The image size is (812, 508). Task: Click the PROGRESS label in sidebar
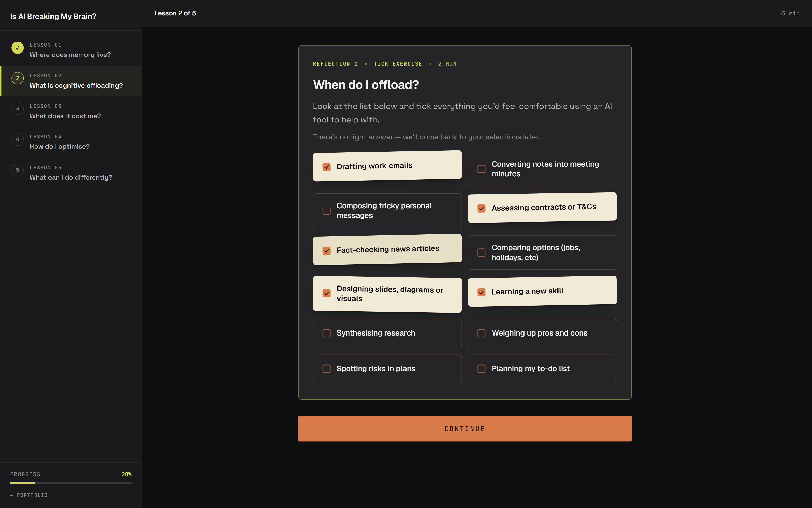click(x=25, y=474)
